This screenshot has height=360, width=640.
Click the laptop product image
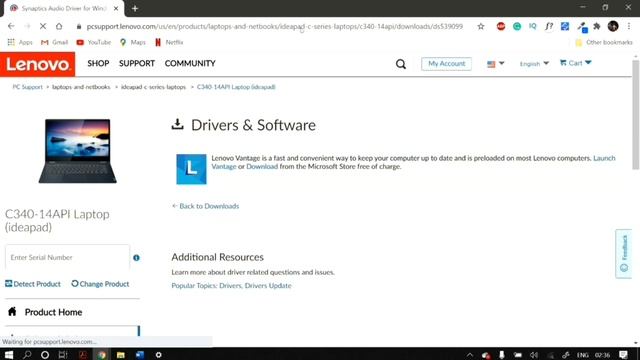click(x=78, y=151)
